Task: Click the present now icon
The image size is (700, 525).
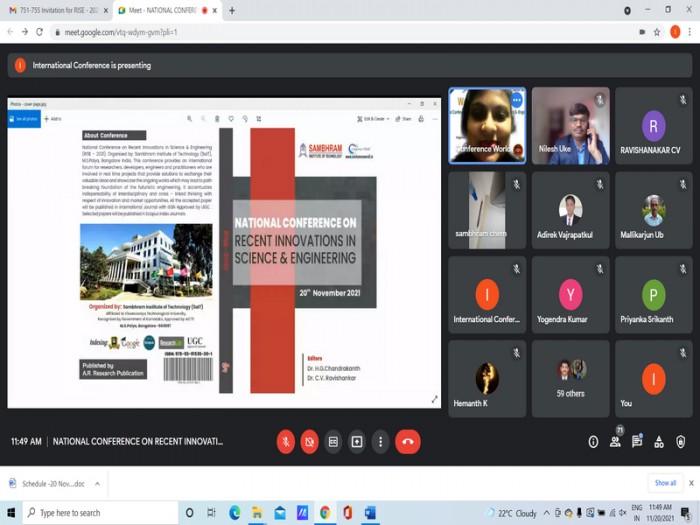Action: [x=357, y=441]
